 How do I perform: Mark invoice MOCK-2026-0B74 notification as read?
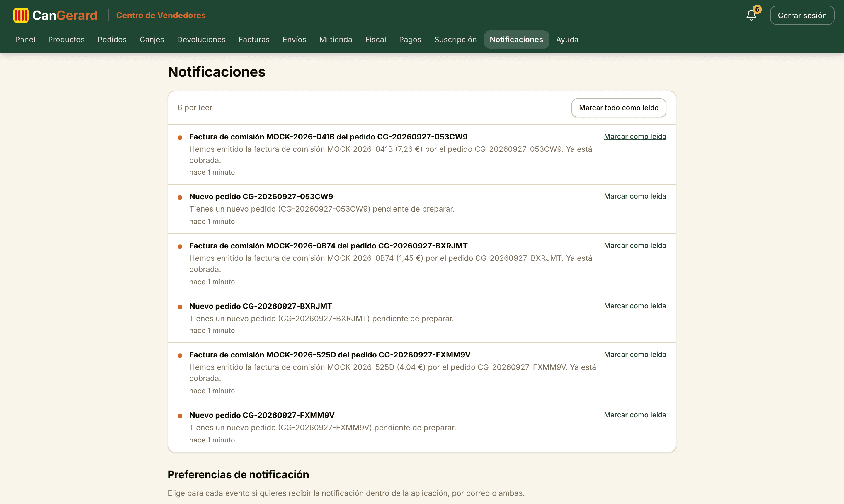tap(635, 246)
